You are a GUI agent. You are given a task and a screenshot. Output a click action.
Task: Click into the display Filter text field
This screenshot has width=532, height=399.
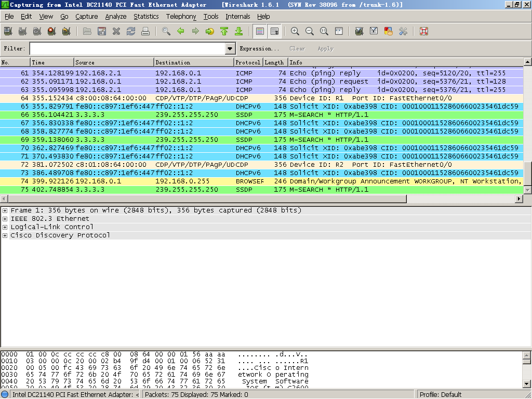click(x=128, y=48)
